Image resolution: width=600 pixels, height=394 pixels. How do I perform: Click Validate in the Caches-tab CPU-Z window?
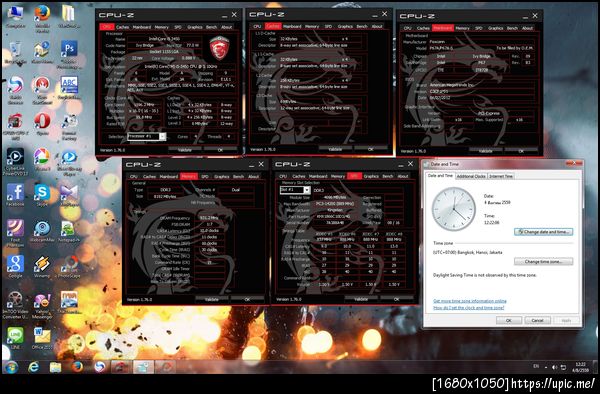335,149
